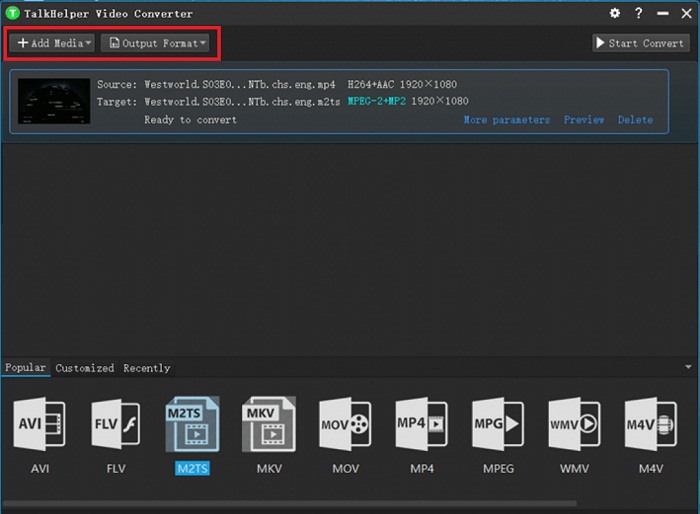Collapse the format panel with the arrow
700x514 pixels.
click(x=688, y=367)
